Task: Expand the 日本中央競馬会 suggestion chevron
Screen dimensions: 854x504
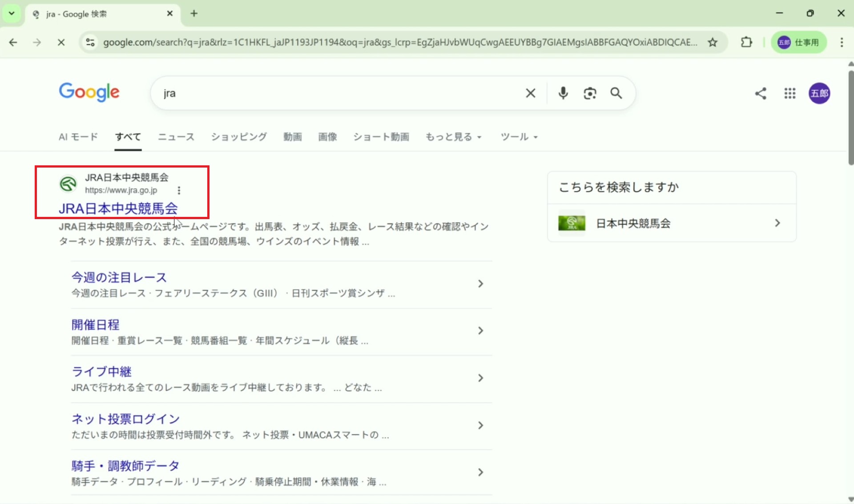Action: point(777,223)
